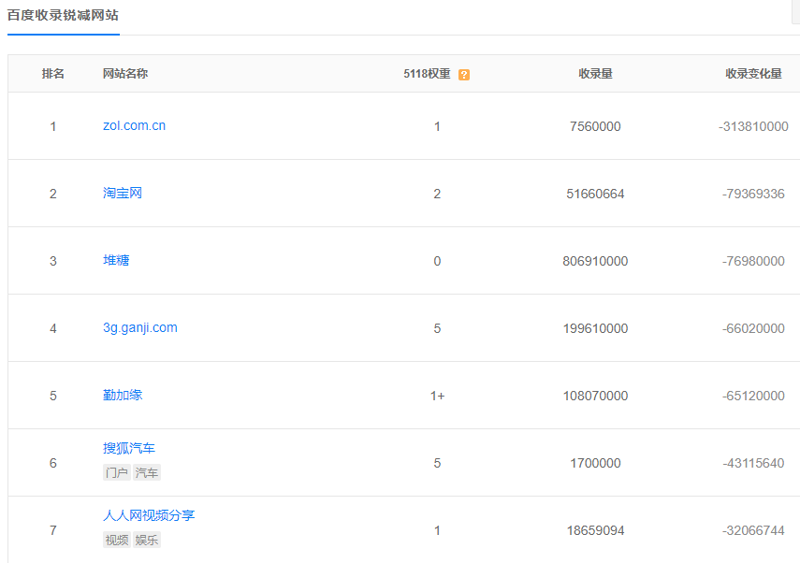Select the -65120000 change value

pos(754,396)
